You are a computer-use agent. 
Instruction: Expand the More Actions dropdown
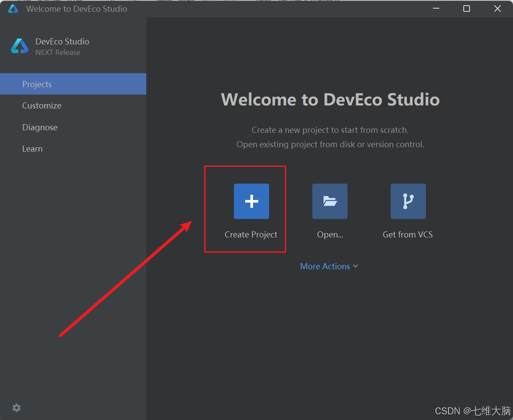(329, 266)
